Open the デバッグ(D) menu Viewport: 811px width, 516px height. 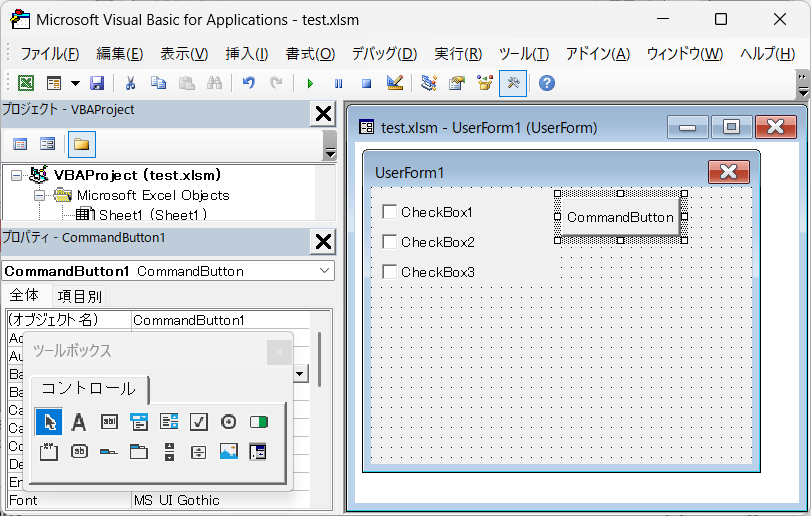[384, 53]
